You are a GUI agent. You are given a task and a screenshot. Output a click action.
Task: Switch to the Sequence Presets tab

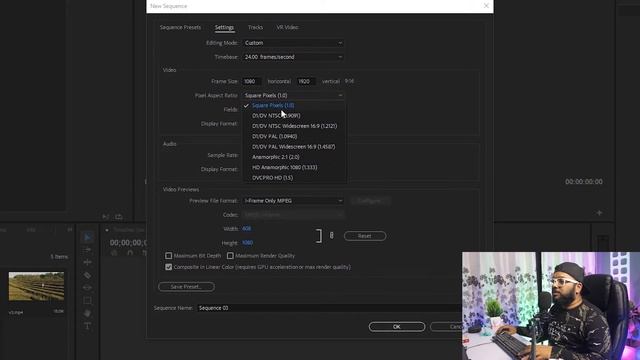tap(180, 27)
